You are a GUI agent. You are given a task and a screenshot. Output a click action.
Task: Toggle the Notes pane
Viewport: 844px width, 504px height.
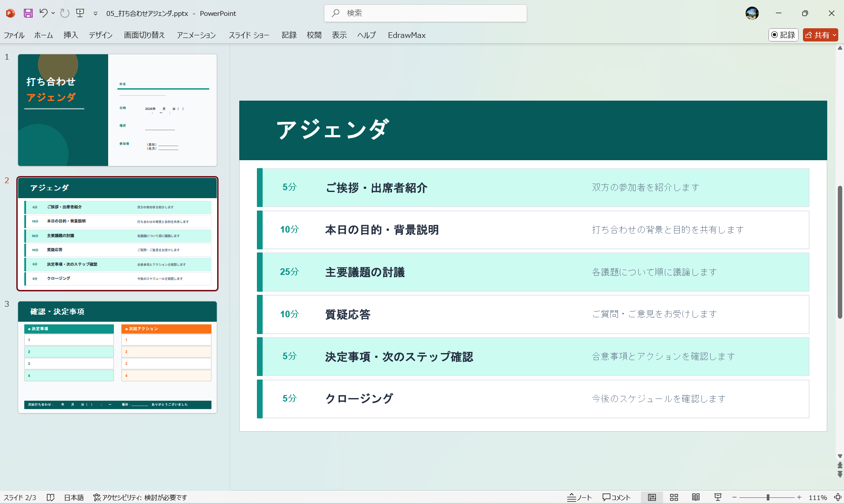pyautogui.click(x=578, y=497)
